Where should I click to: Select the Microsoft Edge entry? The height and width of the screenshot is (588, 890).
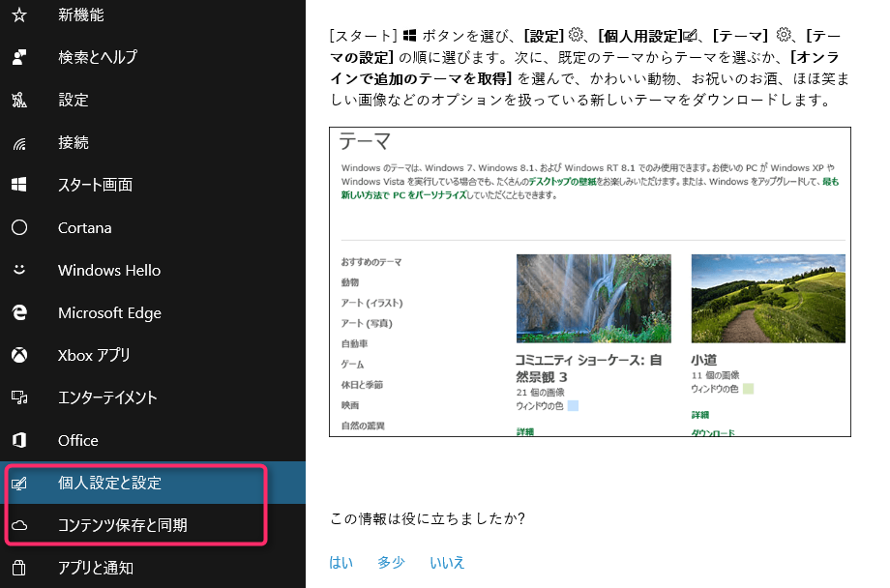[x=109, y=312]
